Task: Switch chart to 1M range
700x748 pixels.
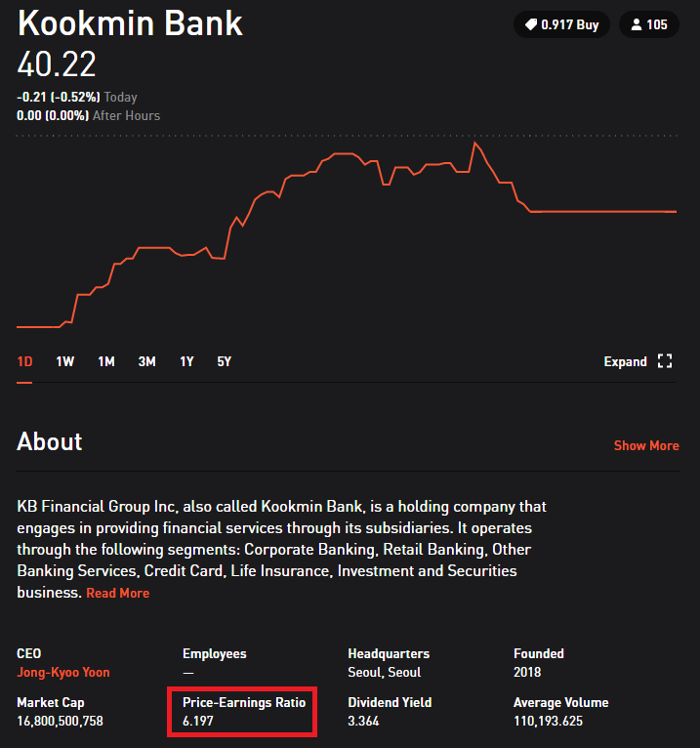Action: tap(105, 361)
